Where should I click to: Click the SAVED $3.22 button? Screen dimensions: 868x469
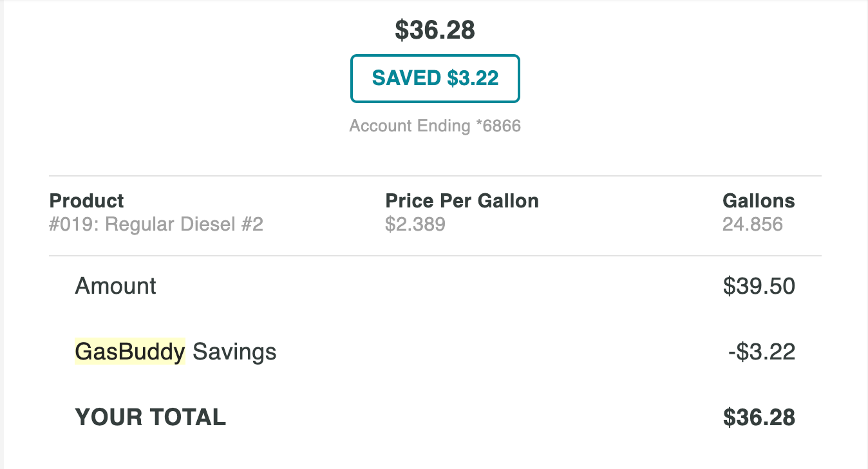pyautogui.click(x=435, y=79)
